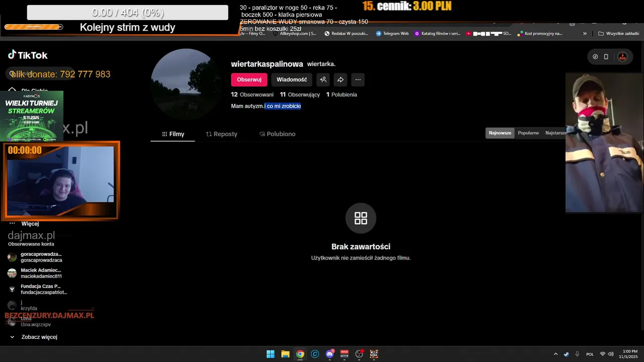Switch to the Polubiono tab
This screenshot has height=362, width=644.
[x=277, y=134]
